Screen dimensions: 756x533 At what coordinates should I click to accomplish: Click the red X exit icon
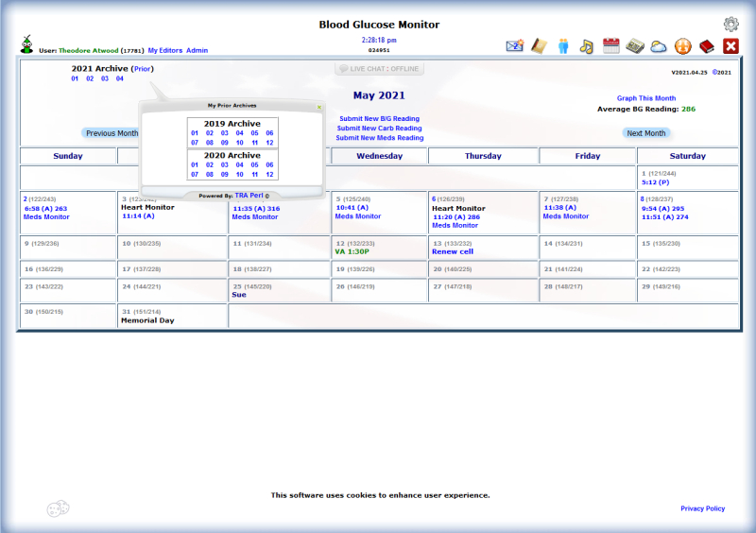730,46
